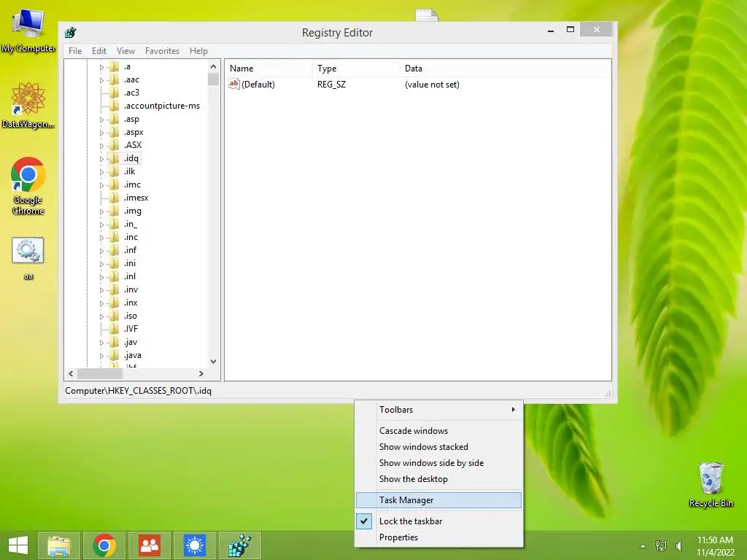747x560 pixels.
Task: Click the volume speaker tray icon
Action: point(679,545)
